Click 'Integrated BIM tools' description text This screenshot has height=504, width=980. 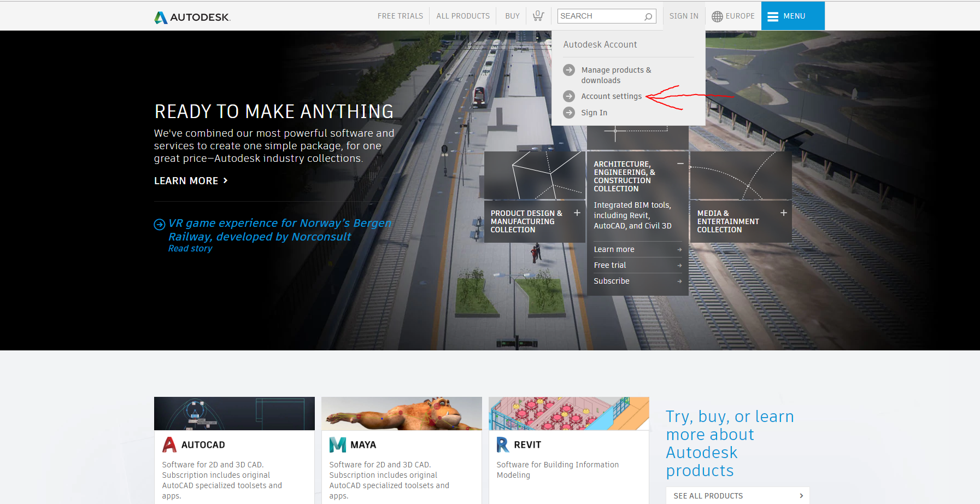pos(632,215)
